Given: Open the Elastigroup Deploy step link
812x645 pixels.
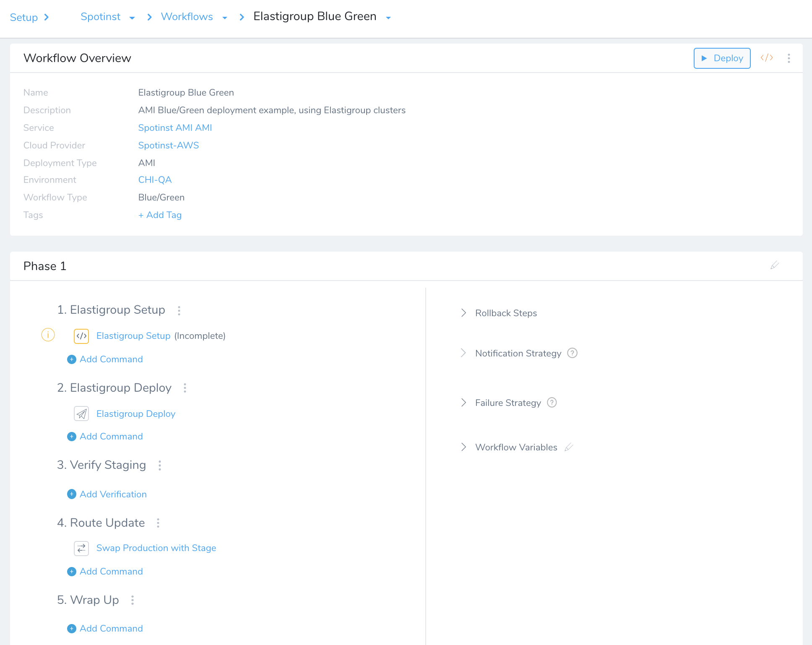Looking at the screenshot, I should tap(136, 414).
